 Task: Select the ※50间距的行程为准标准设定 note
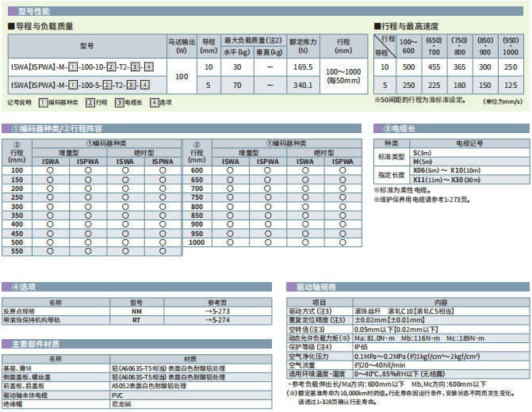pos(420,101)
